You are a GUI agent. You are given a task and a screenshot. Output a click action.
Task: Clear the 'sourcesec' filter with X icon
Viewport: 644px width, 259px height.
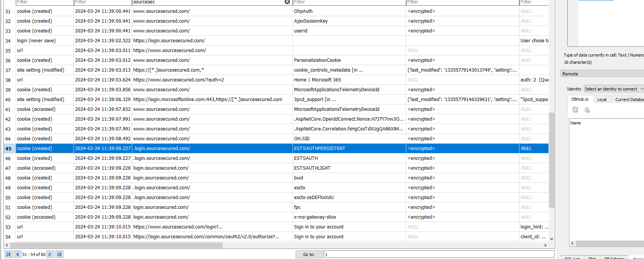[x=287, y=2]
